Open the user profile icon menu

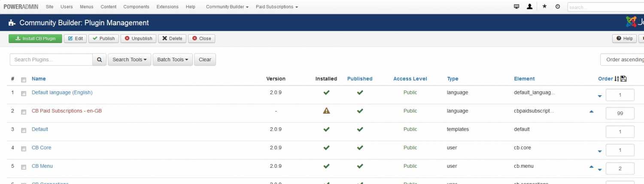530,6
